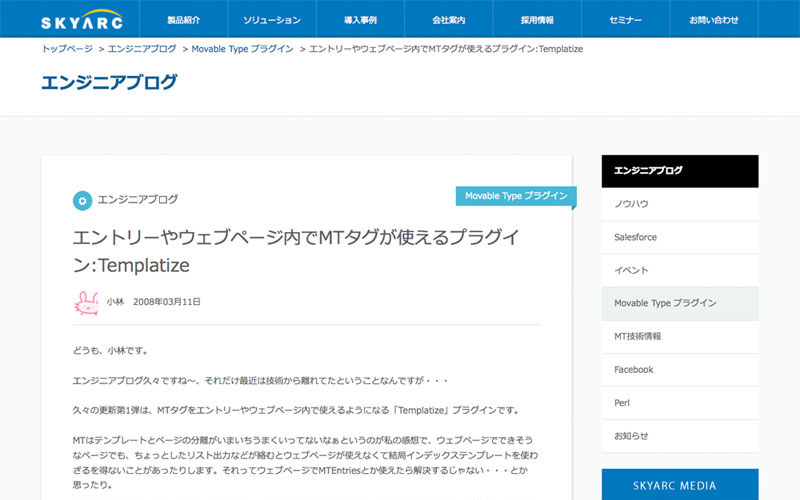Image resolution: width=800 pixels, height=500 pixels.
Task: Select Movable Type プラグイン in the sidebar
Action: coord(680,304)
